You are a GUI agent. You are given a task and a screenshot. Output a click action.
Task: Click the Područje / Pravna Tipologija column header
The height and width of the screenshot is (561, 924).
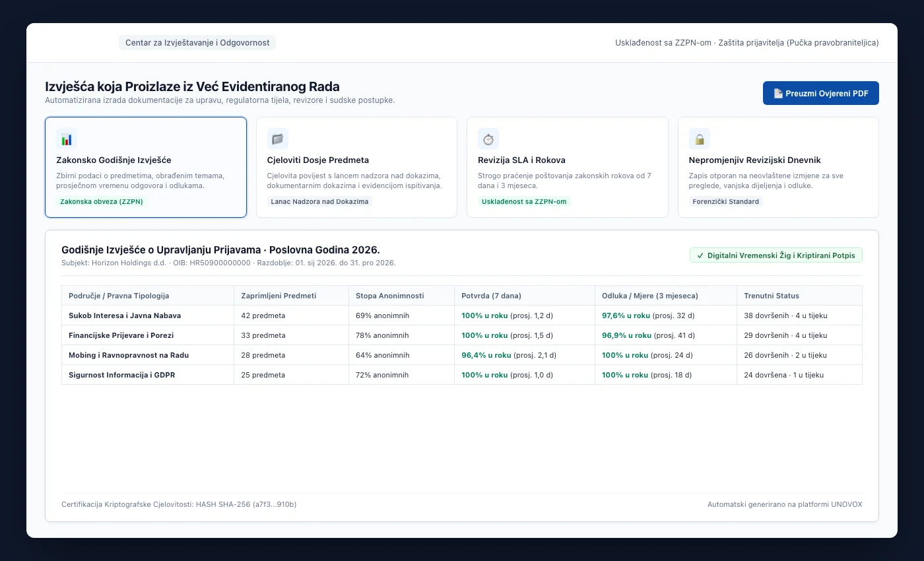148,296
